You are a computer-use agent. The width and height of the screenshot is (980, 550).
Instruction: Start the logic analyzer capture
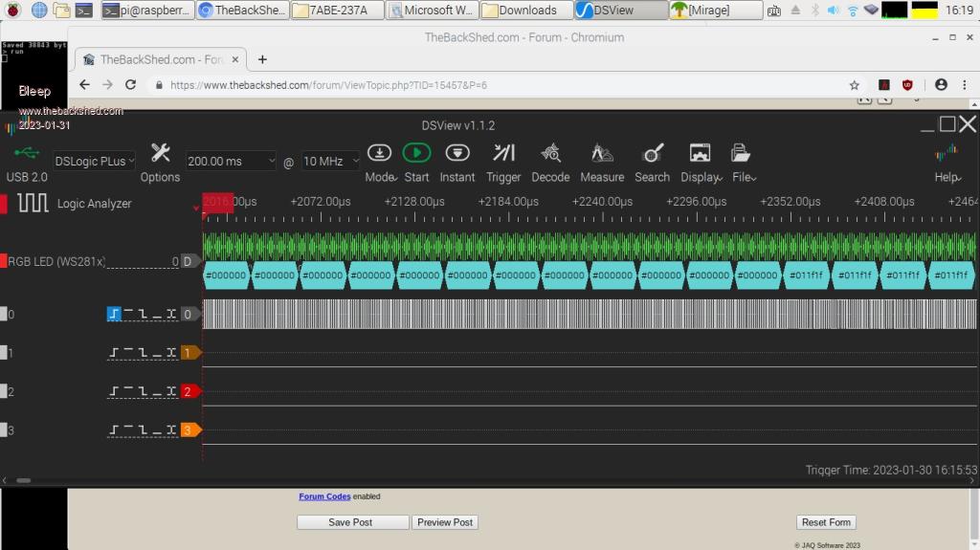416,153
